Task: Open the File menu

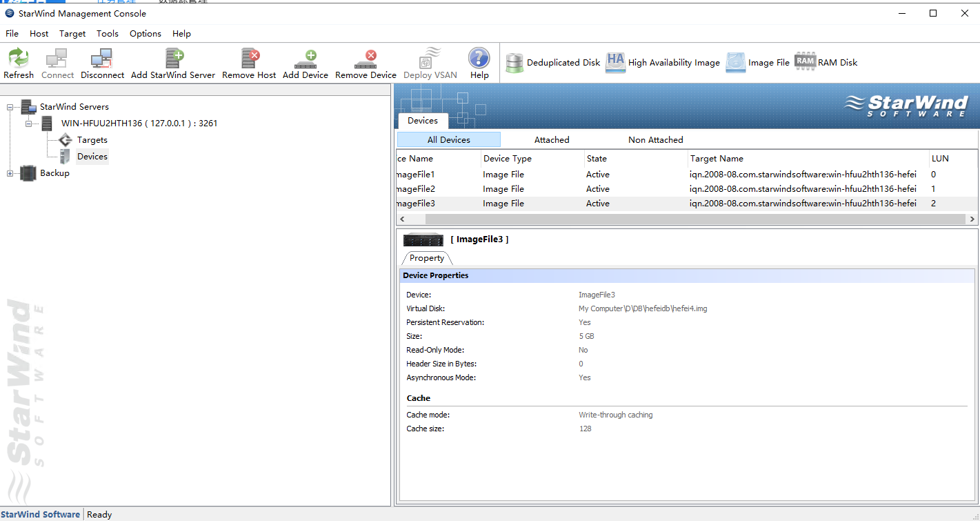Action: [x=12, y=33]
